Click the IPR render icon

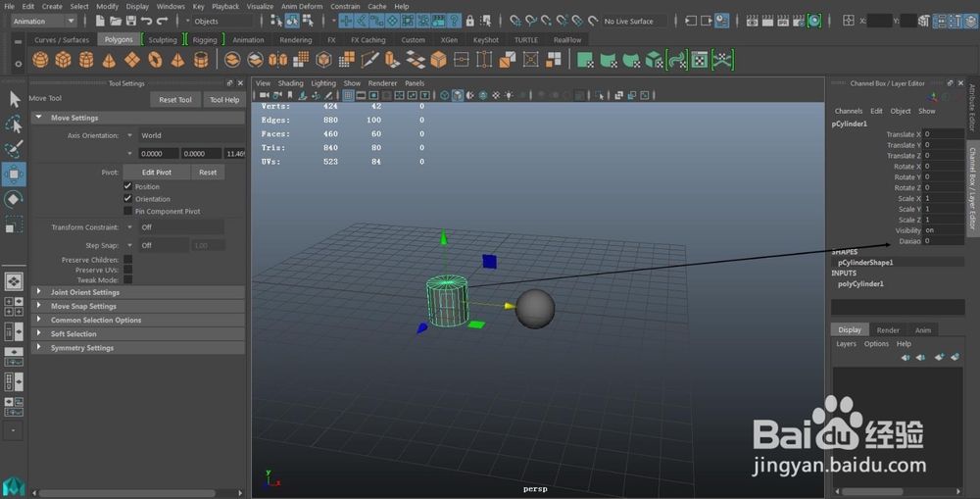pos(783,21)
